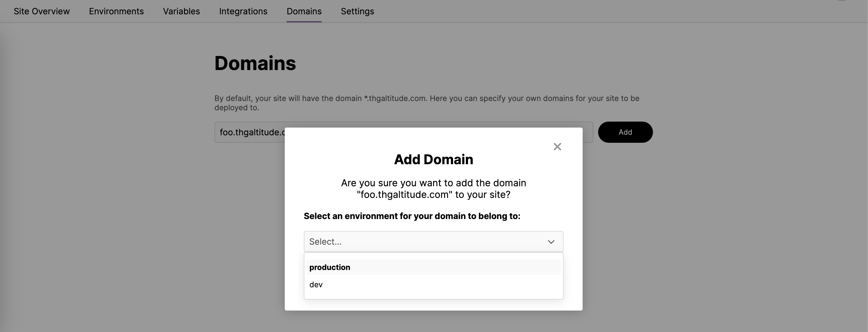Click the 'Select an environment' label

(x=412, y=216)
